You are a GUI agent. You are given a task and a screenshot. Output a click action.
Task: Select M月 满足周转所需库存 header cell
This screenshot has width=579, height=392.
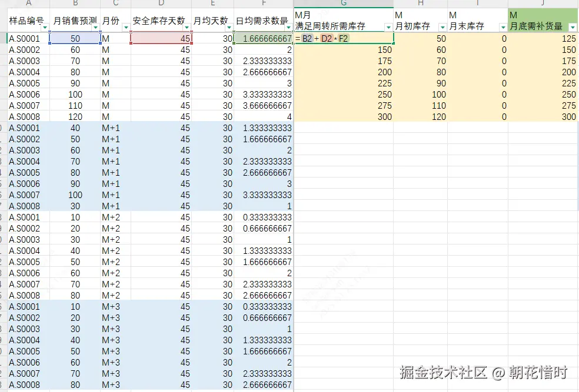tap(344, 21)
